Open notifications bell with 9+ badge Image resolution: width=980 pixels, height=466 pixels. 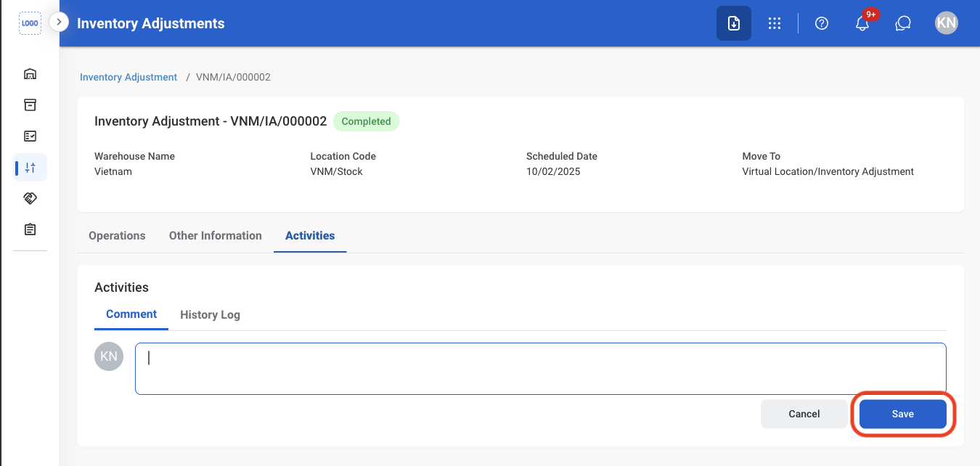pos(862,23)
